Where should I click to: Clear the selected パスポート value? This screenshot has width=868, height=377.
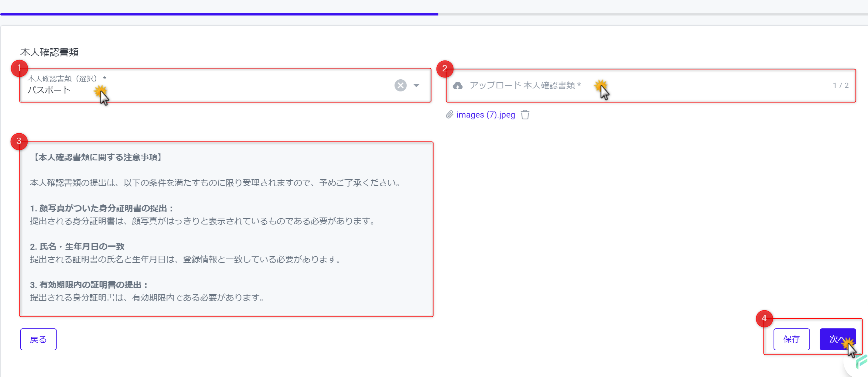pyautogui.click(x=400, y=85)
